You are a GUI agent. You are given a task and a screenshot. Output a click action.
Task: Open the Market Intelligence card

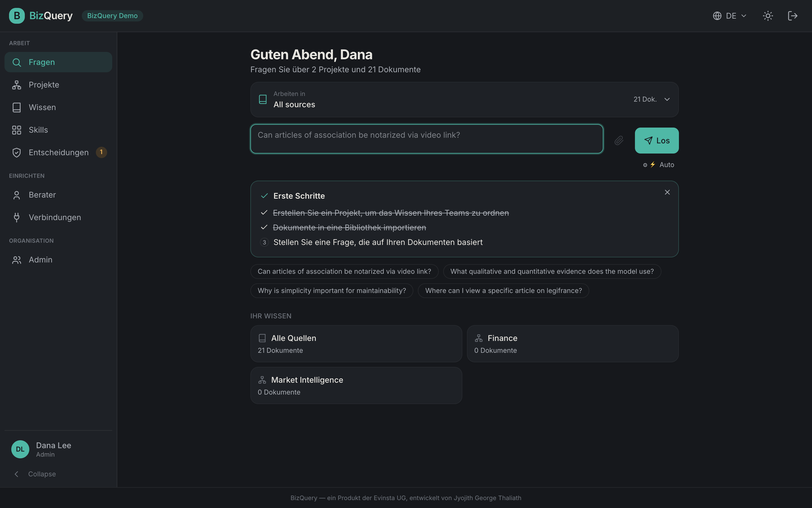(356, 385)
